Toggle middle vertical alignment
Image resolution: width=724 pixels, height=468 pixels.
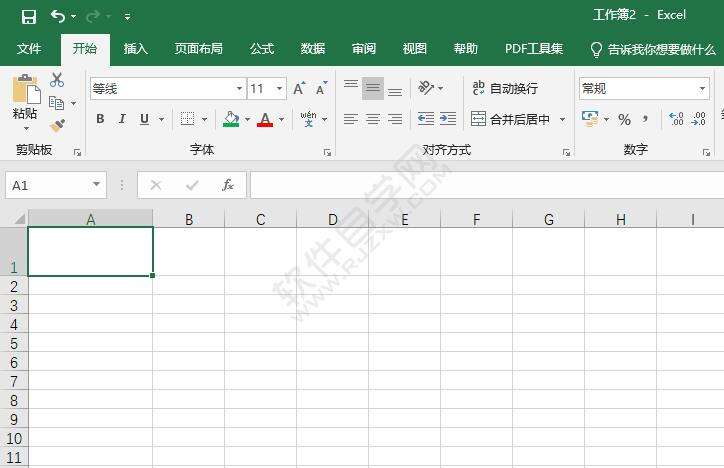373,88
